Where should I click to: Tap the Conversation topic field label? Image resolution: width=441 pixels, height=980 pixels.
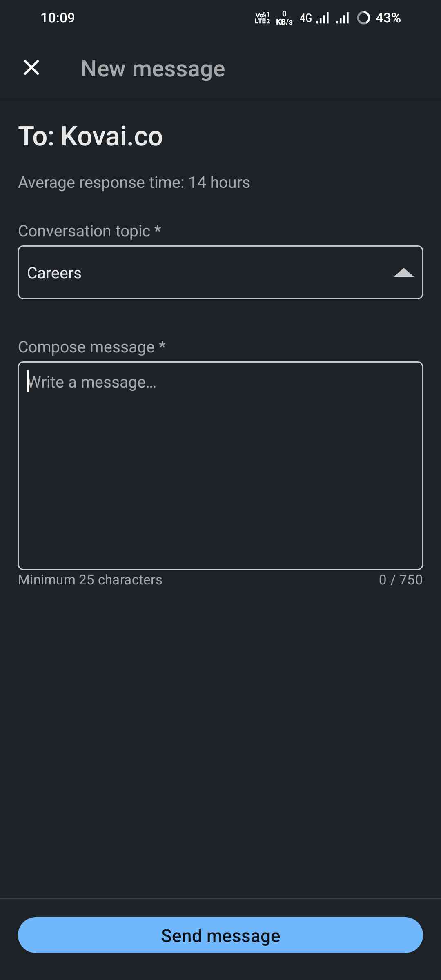tap(89, 231)
